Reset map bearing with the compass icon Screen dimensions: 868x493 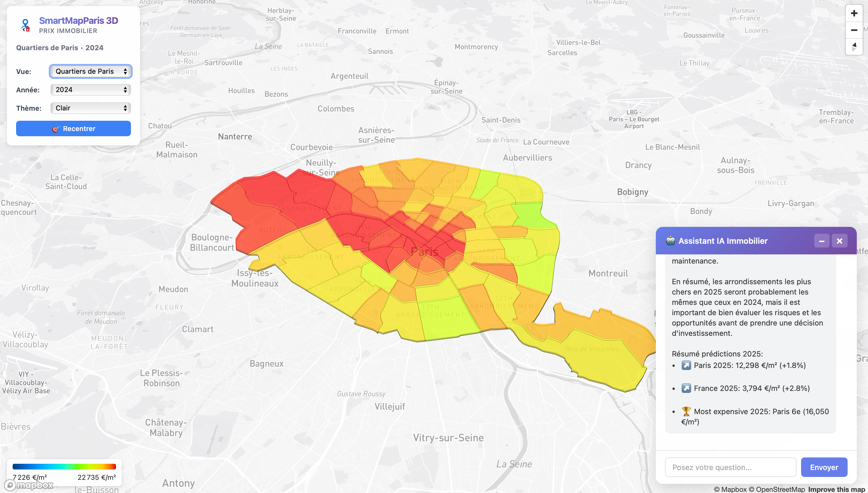click(x=854, y=46)
